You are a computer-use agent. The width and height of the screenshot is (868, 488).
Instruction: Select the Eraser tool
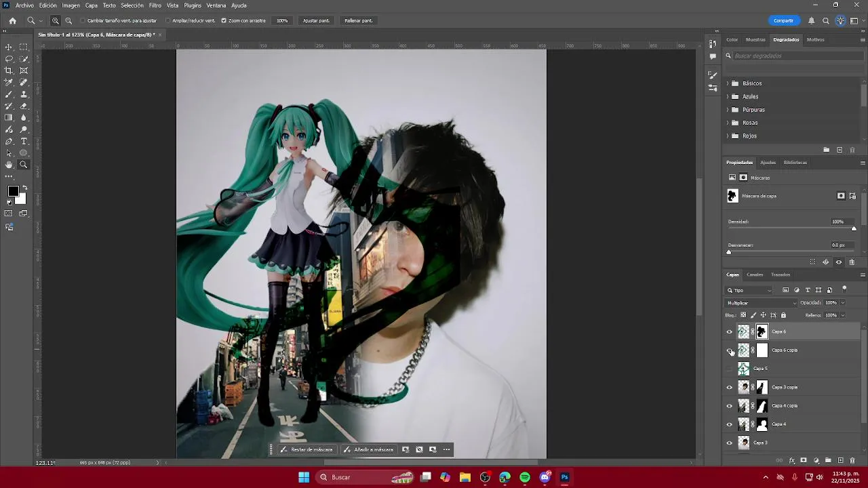[x=24, y=106]
